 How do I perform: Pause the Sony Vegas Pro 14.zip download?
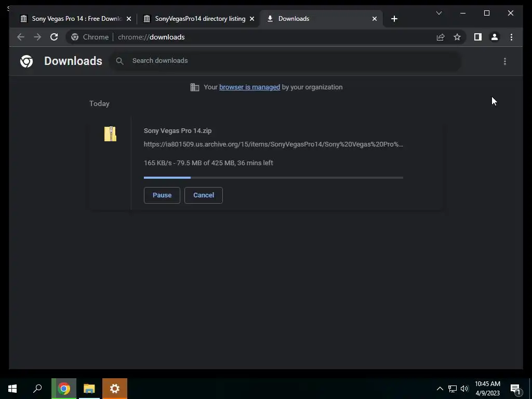point(162,195)
